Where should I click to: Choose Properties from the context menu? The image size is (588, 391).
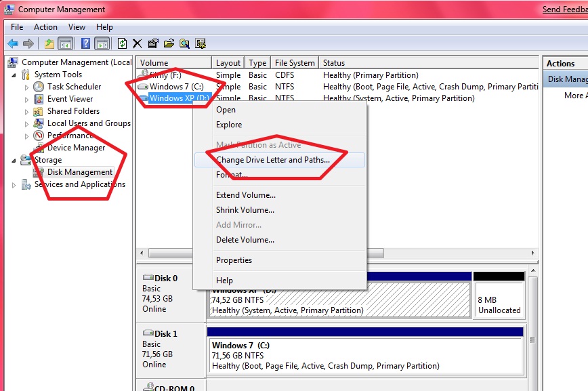coord(280,260)
